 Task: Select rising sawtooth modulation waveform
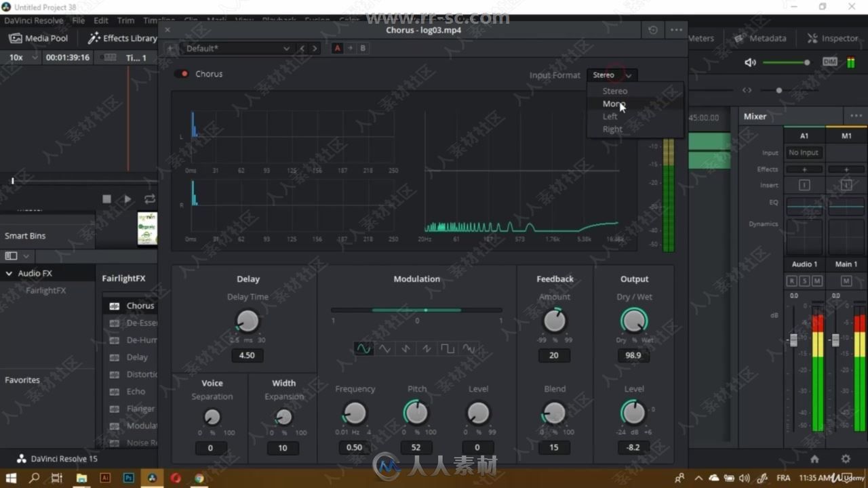[x=427, y=348]
